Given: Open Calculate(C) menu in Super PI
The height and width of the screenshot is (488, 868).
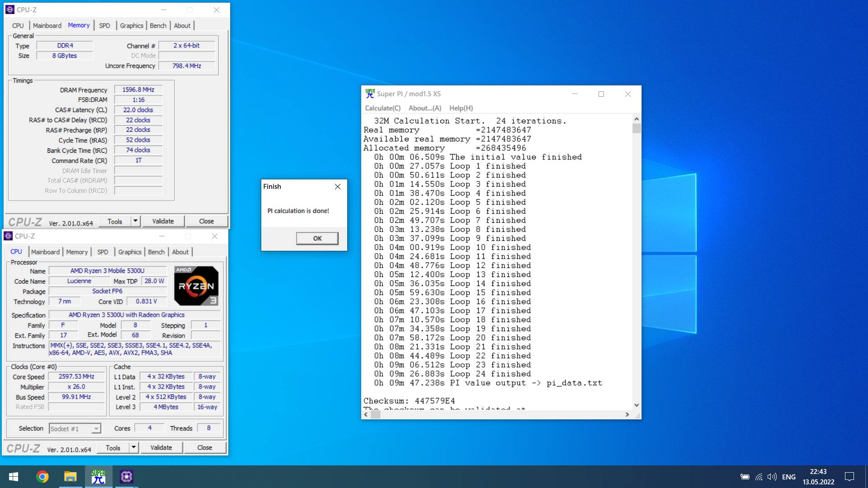Looking at the screenshot, I should [382, 108].
